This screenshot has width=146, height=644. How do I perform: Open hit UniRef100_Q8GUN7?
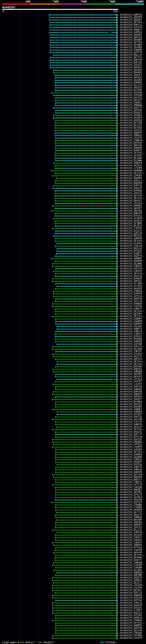(131, 20)
